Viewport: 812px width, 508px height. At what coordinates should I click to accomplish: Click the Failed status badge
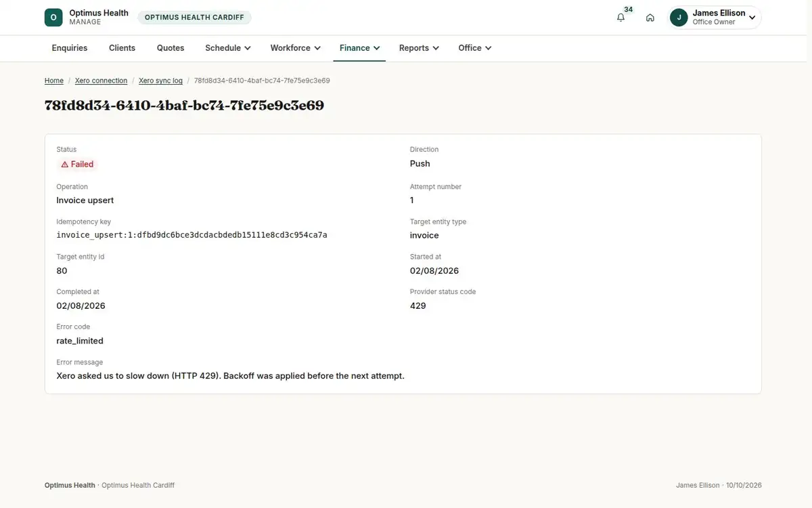[77, 164]
